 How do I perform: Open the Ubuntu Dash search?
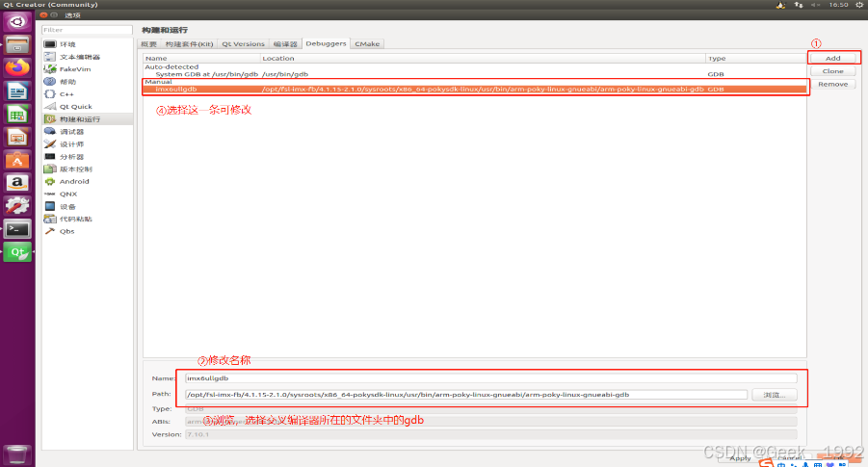tap(17, 21)
